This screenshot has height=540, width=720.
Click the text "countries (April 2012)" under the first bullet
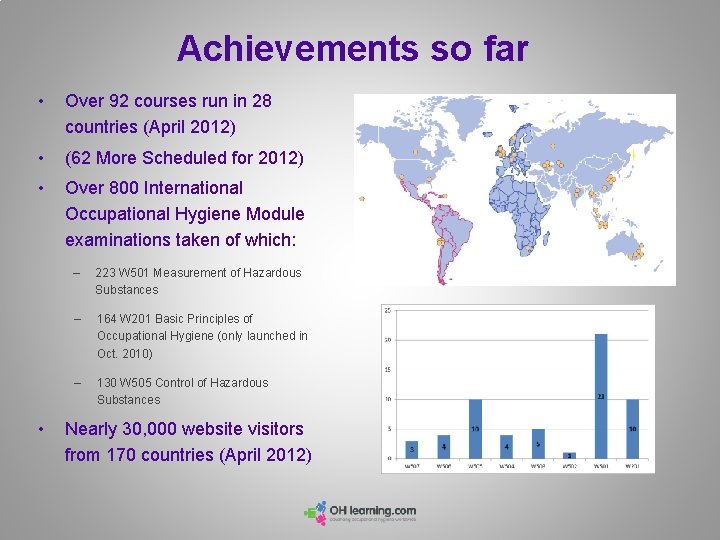[150, 127]
